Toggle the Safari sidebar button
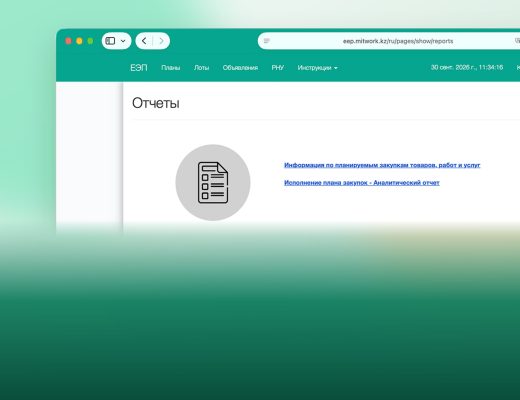520x400 pixels. [x=110, y=41]
